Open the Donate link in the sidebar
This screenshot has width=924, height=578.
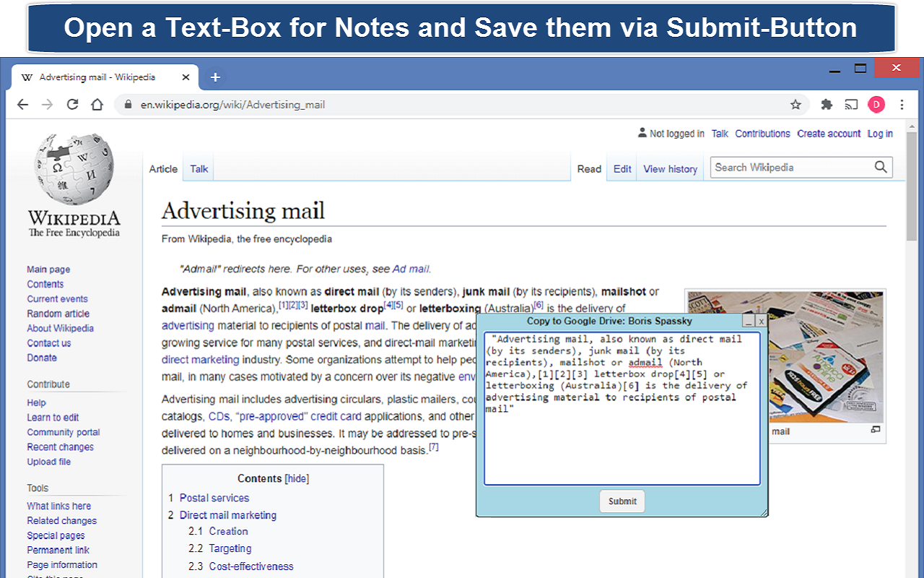42,358
